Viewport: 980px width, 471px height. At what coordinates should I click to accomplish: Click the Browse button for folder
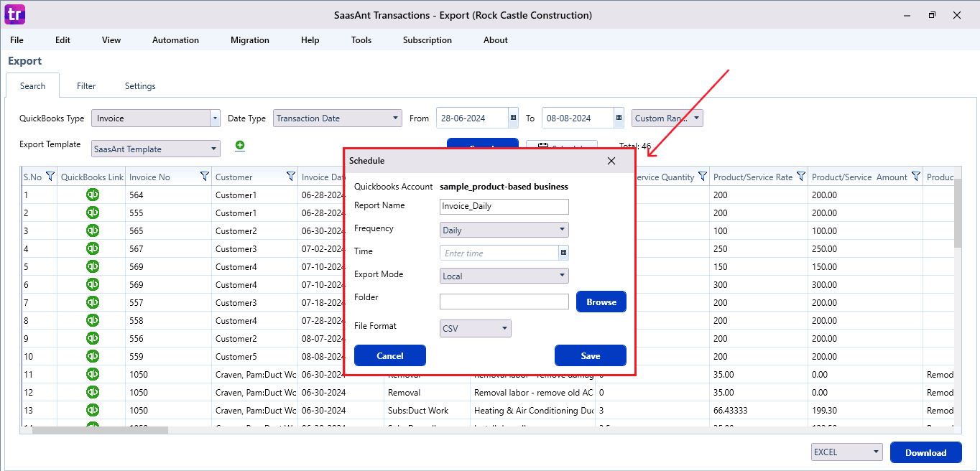[x=601, y=302]
